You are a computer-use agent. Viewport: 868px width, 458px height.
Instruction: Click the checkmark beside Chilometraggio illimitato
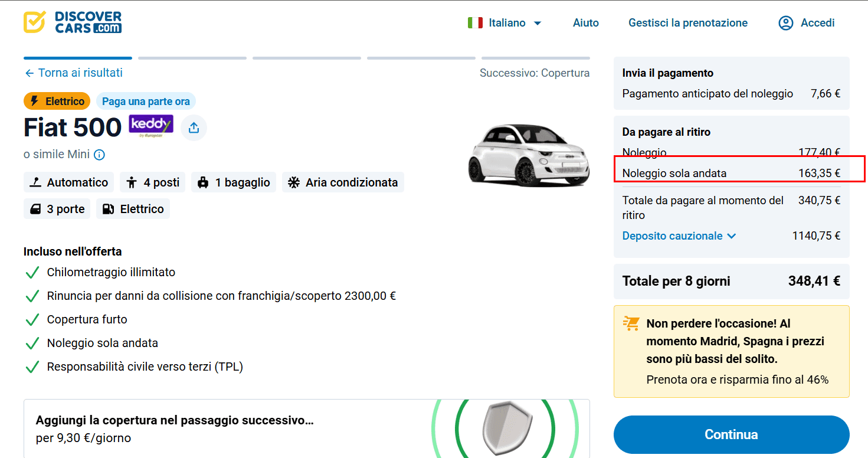(x=32, y=273)
